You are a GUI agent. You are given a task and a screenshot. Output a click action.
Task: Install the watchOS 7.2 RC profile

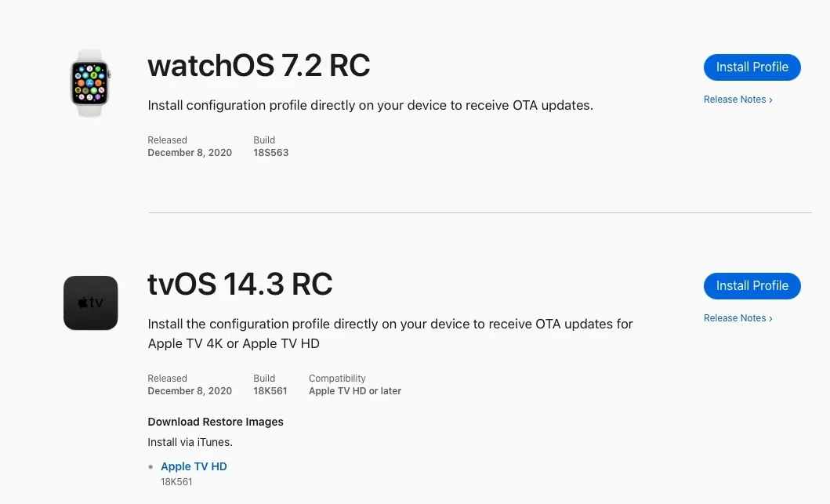tap(751, 67)
